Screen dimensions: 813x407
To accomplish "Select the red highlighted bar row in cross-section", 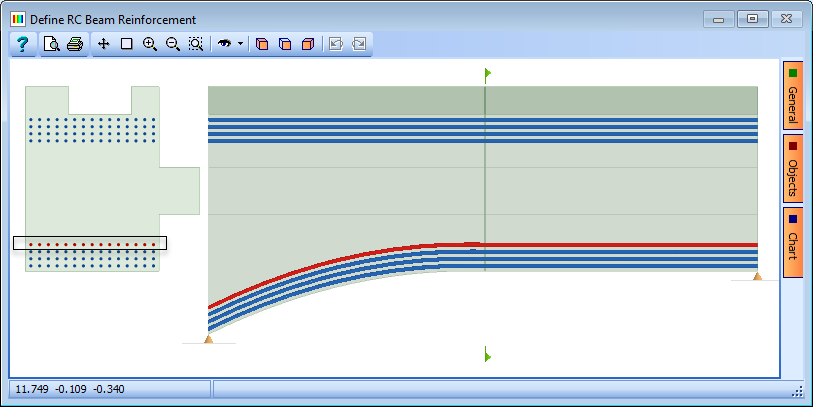I will coord(90,243).
